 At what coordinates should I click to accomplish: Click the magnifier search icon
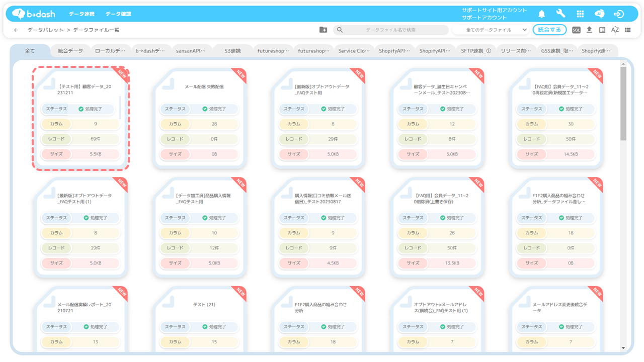coord(340,30)
